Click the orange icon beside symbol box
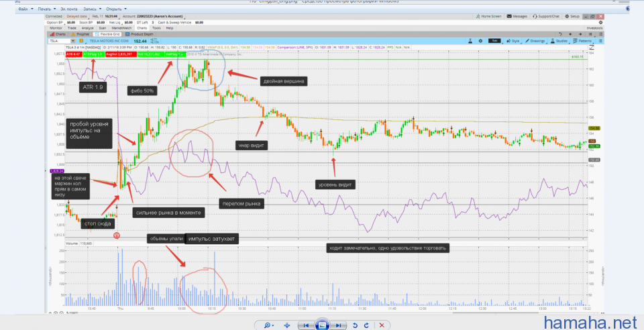 tap(81, 41)
